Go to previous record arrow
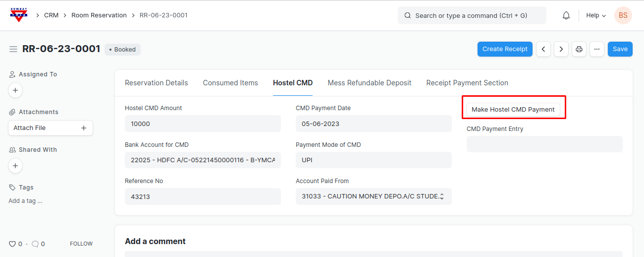 [x=543, y=49]
